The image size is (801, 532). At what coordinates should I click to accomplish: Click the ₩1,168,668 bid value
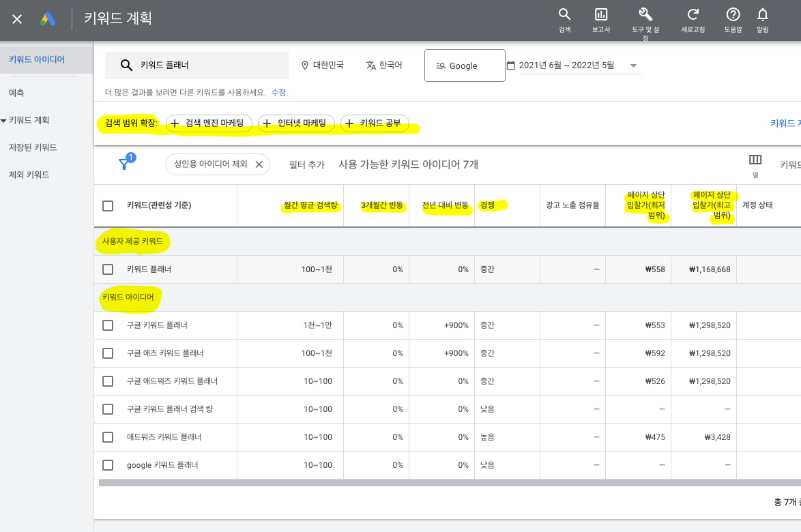click(x=710, y=269)
